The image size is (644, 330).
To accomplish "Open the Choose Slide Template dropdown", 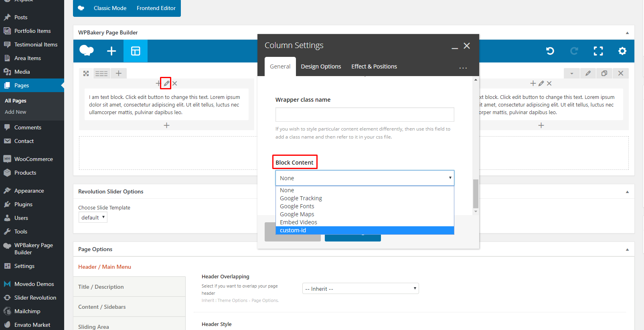I will point(93,217).
